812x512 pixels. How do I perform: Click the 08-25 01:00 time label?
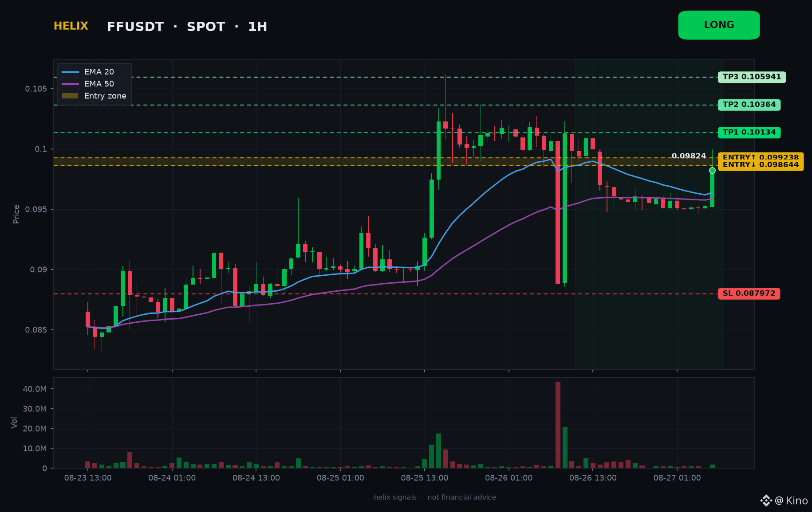340,478
